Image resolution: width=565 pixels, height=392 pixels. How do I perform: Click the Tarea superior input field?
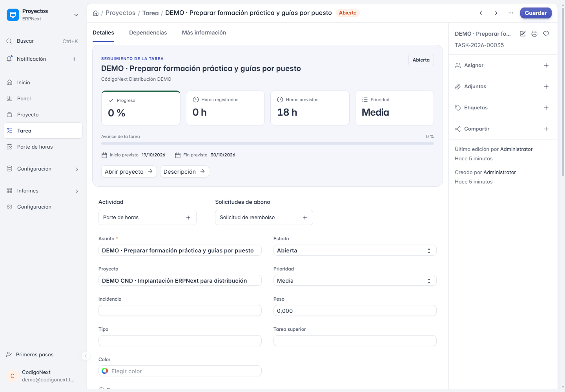(x=355, y=341)
